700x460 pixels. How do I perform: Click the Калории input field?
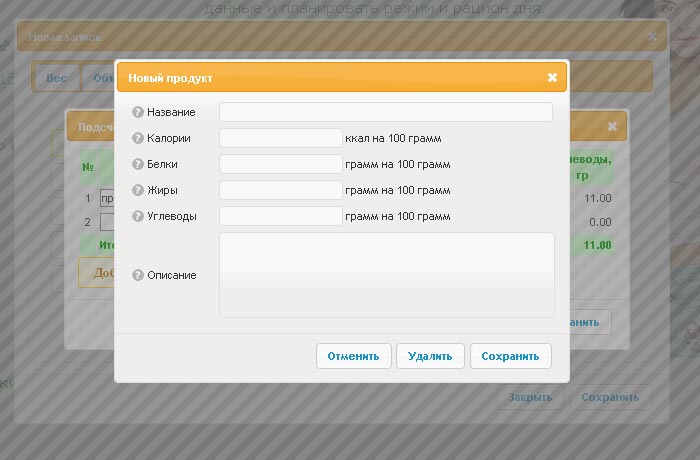tap(281, 138)
